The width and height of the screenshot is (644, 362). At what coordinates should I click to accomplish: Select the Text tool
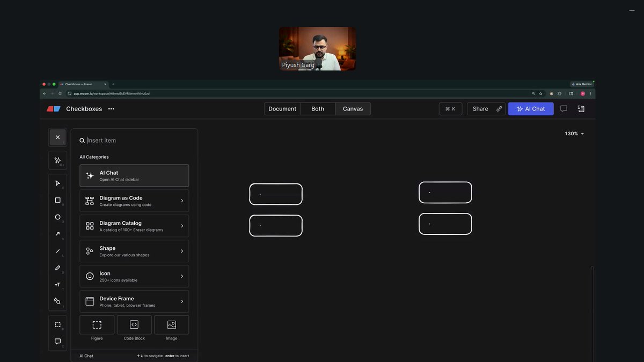(x=57, y=284)
